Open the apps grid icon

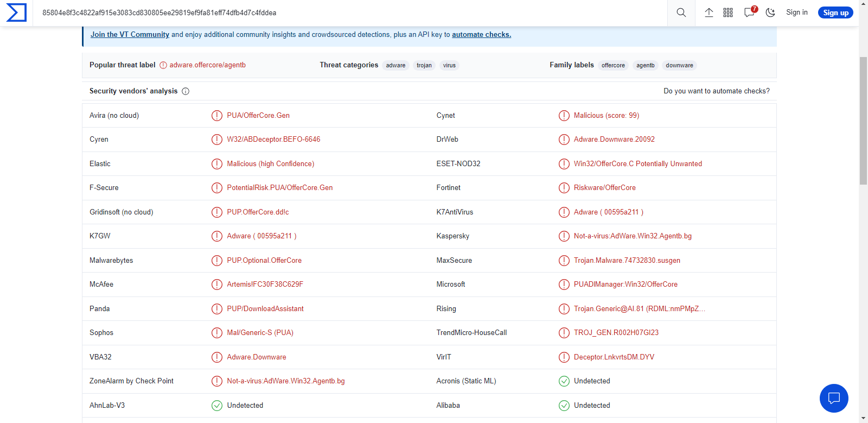(x=728, y=12)
